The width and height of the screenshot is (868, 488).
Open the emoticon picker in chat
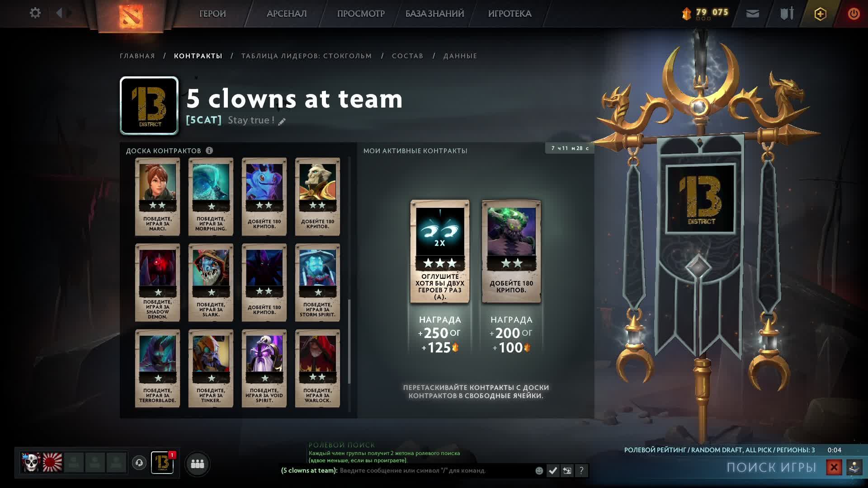[x=539, y=471]
